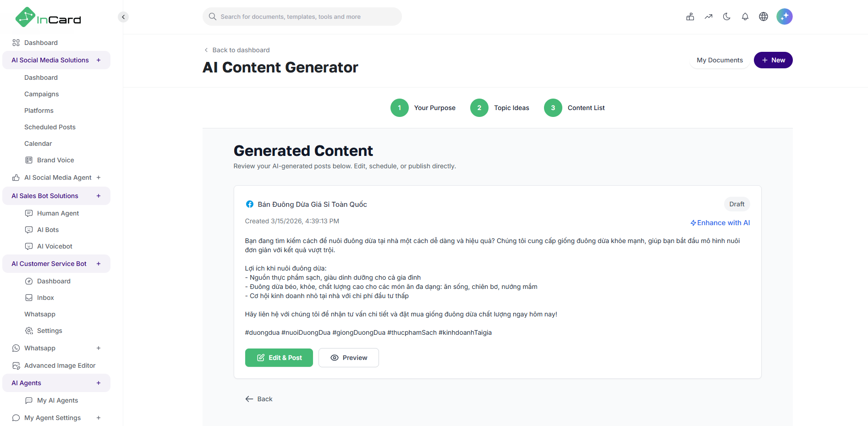Collapse the sidebar using the chevron arrow
868x426 pixels.
[x=123, y=17]
